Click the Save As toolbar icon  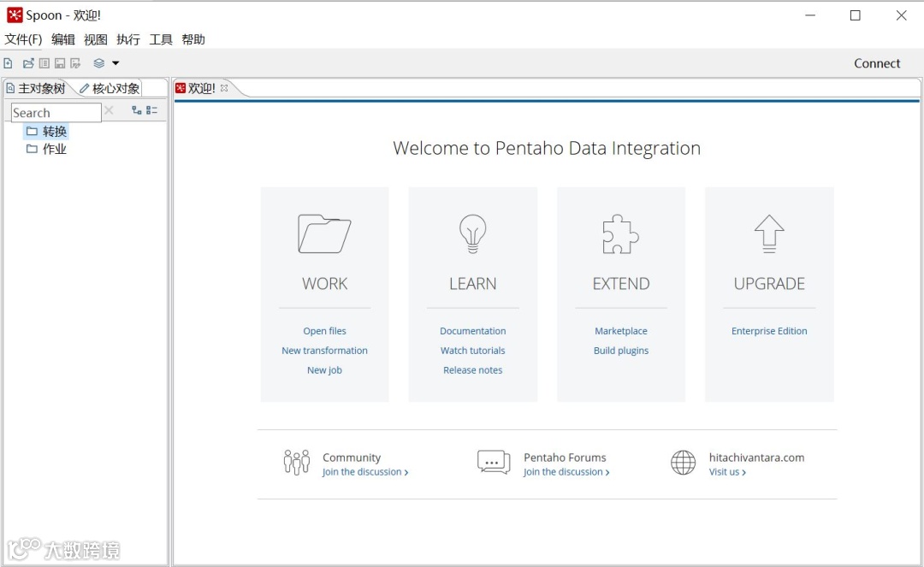75,63
